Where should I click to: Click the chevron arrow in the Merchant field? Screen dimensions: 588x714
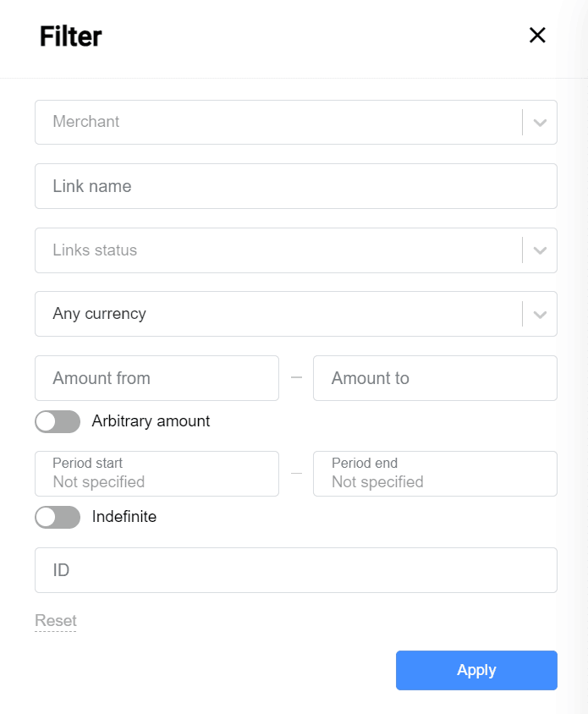point(540,123)
